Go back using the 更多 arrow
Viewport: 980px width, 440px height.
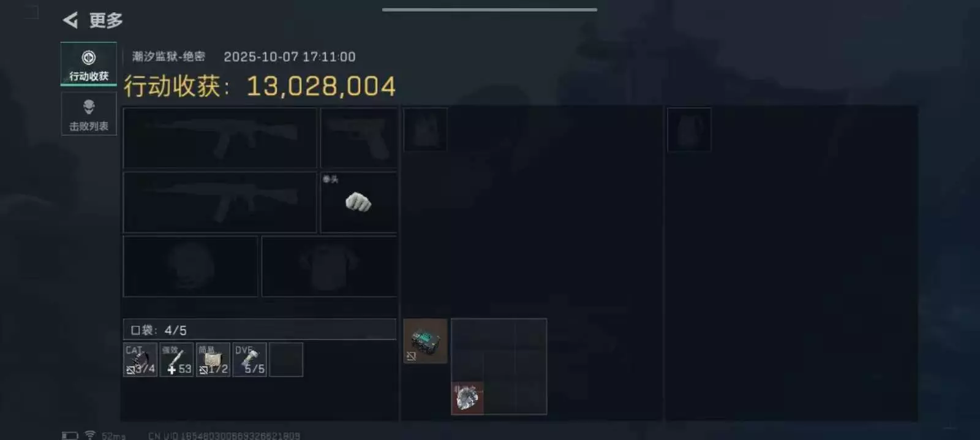coord(71,20)
